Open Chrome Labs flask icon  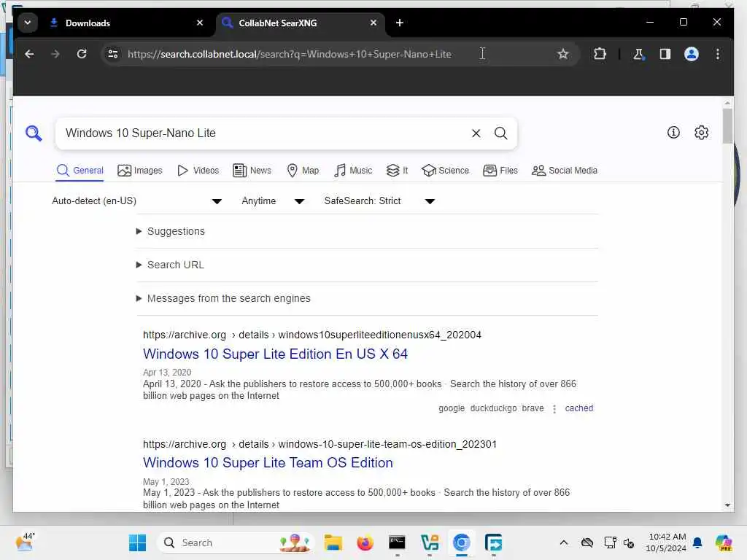[638, 54]
